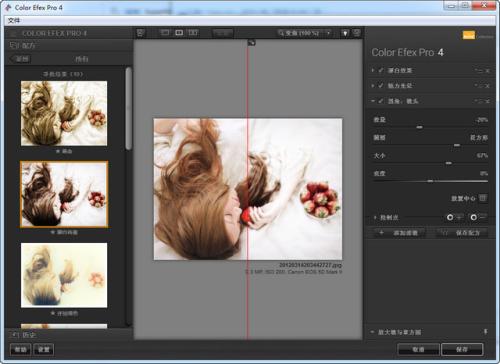Screen dimensions: 500x364
Task: Click the add filter button
Action: 399,233
